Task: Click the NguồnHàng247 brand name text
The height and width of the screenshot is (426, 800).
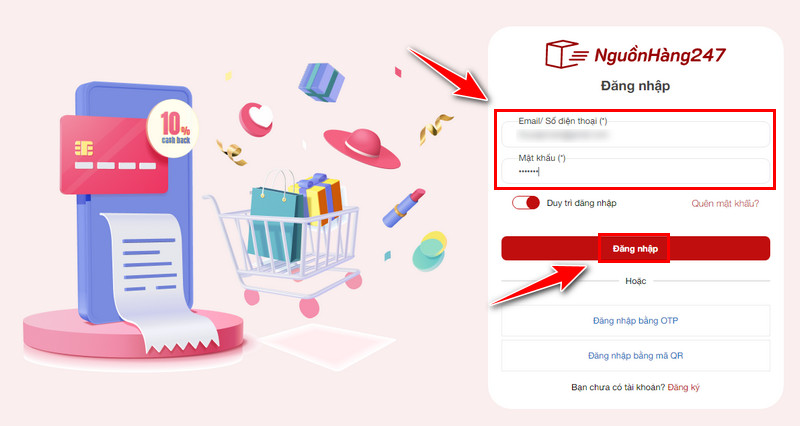Action: [660, 55]
